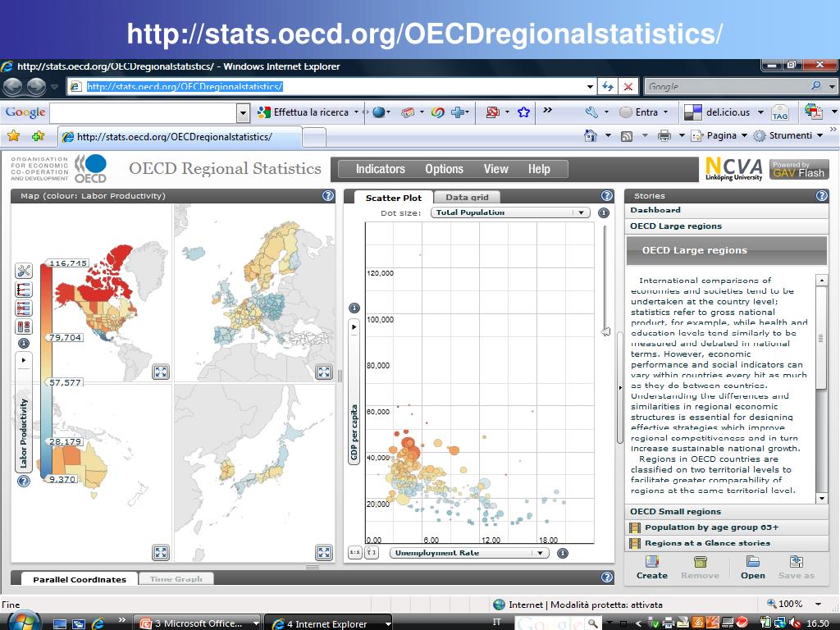Click the browser Back arrow button
840x630 pixels.
12,86
